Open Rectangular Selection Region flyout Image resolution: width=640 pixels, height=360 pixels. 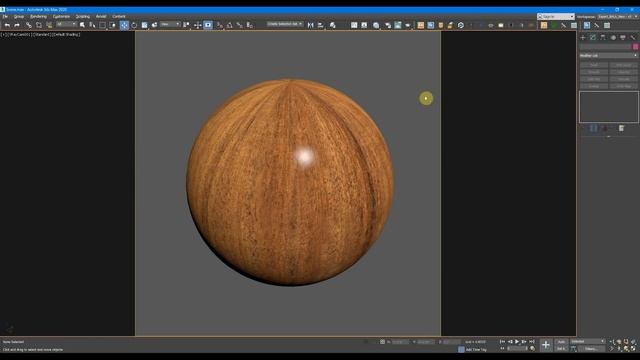point(102,25)
